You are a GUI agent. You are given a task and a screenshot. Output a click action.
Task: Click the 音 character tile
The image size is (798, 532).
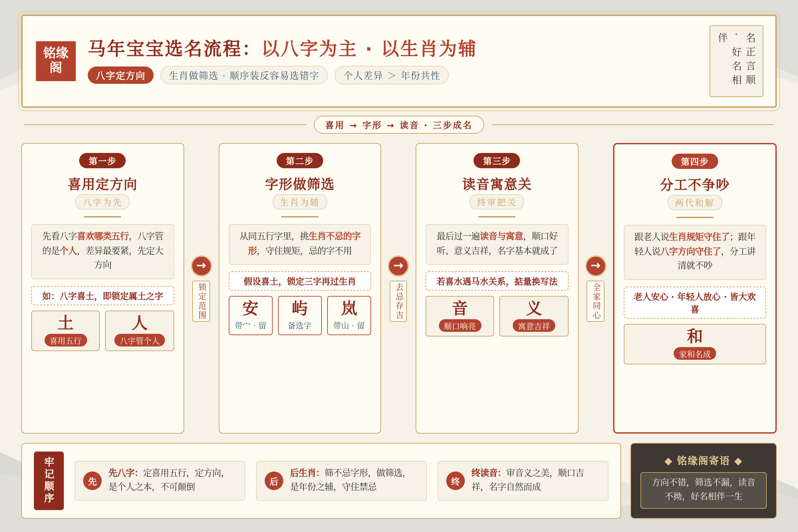[x=460, y=316]
